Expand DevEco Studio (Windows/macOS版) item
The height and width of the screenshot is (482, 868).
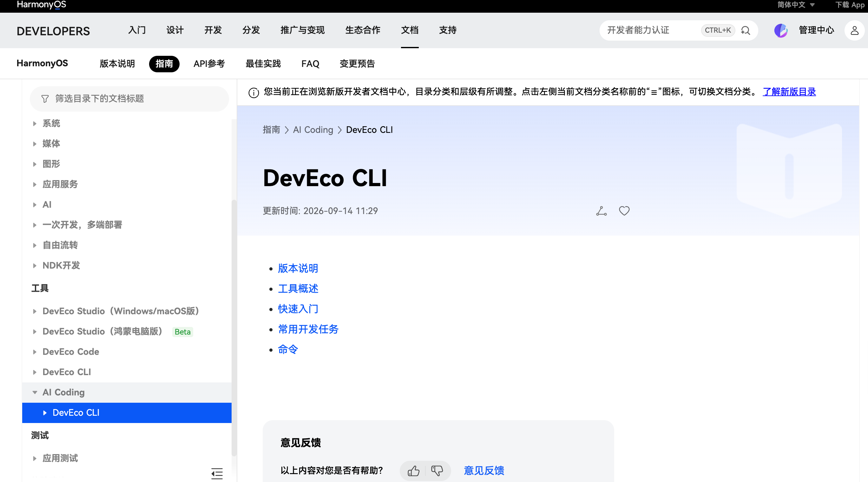[34, 311]
